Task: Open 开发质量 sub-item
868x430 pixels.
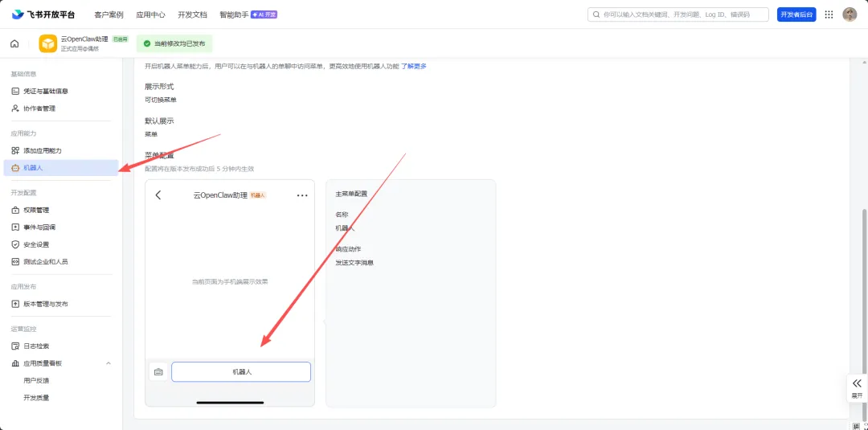Action: [x=36, y=397]
